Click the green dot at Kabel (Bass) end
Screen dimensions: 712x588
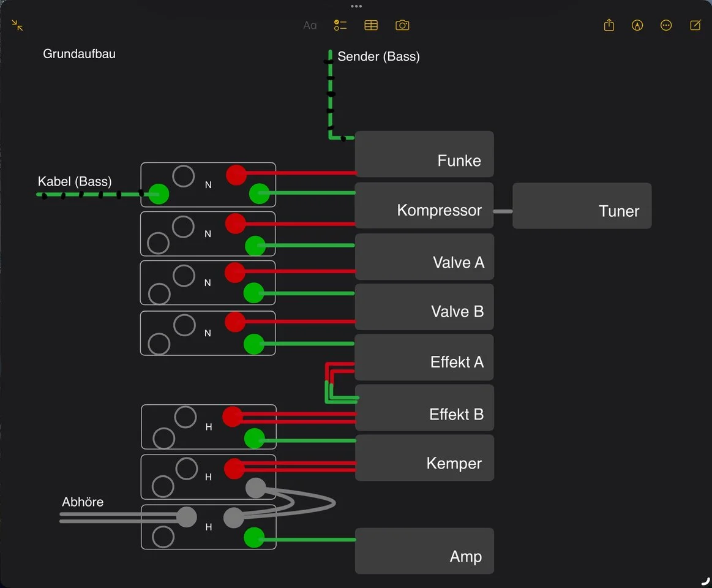tap(159, 194)
